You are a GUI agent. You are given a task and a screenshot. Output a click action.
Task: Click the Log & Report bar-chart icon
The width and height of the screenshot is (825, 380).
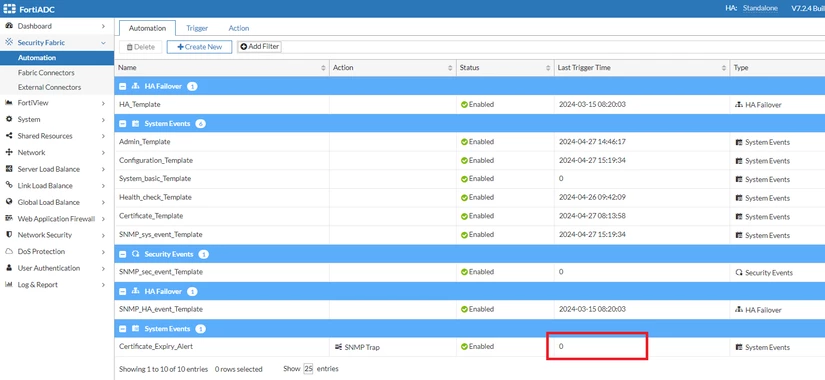[x=8, y=285]
